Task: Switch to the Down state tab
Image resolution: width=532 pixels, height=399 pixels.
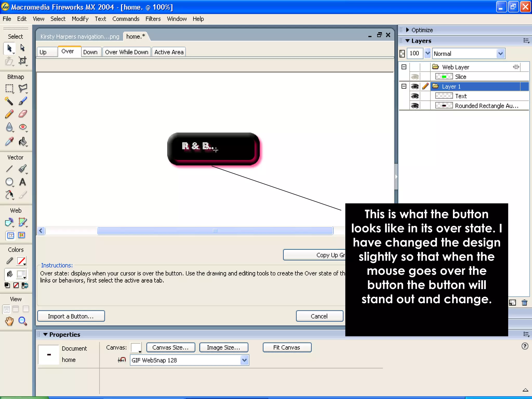Action: (90, 52)
